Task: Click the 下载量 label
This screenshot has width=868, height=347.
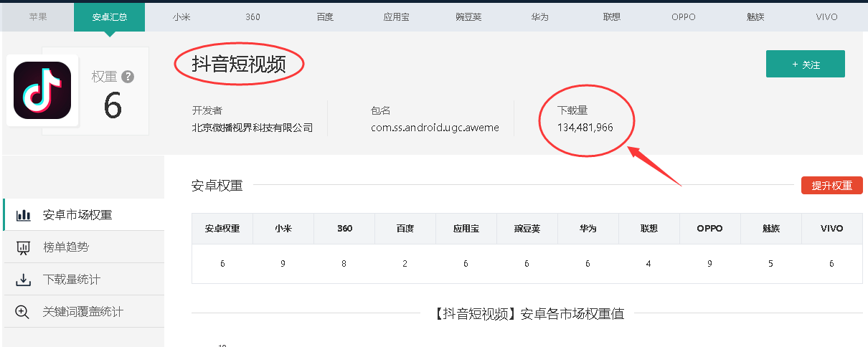Action: click(x=572, y=110)
